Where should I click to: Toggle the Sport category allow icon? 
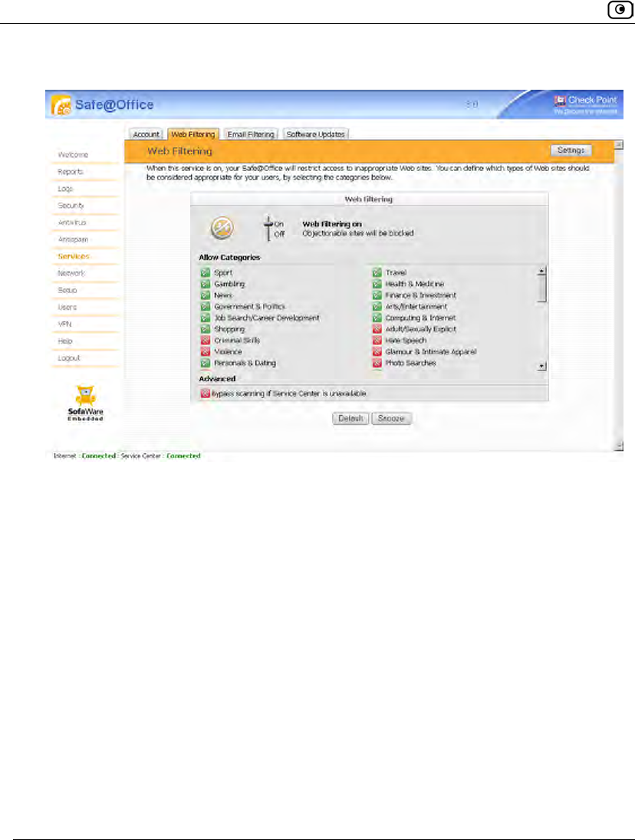[x=205, y=272]
